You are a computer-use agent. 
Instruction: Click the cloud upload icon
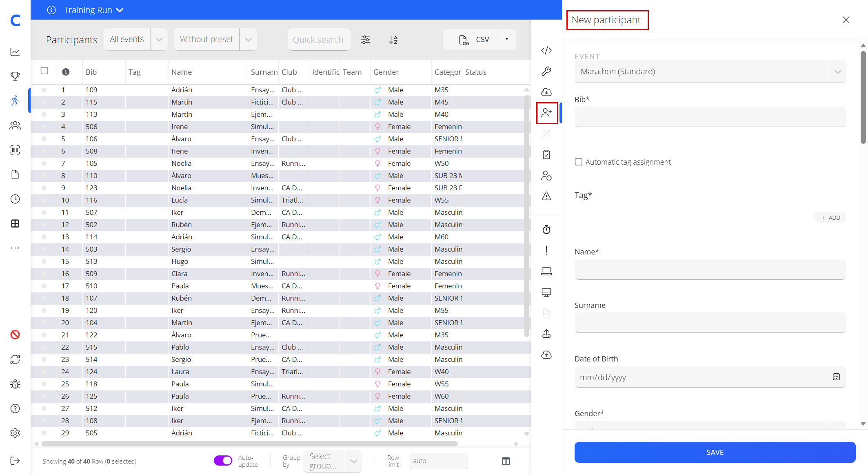tap(546, 355)
